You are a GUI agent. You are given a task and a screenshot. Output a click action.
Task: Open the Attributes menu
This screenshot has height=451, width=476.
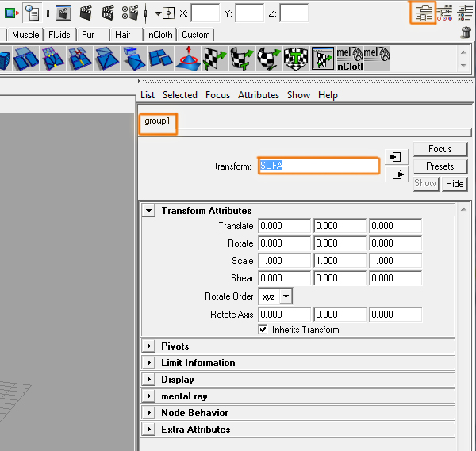tap(259, 95)
